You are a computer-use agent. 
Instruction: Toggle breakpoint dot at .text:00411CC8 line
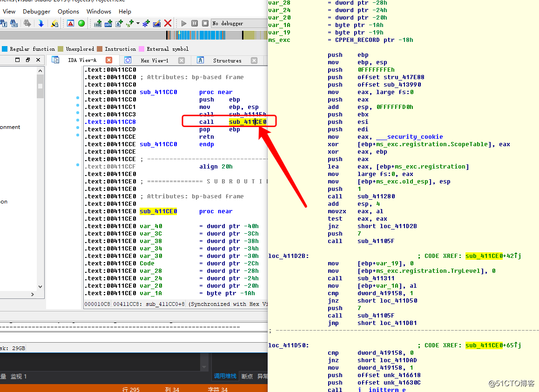78,121
